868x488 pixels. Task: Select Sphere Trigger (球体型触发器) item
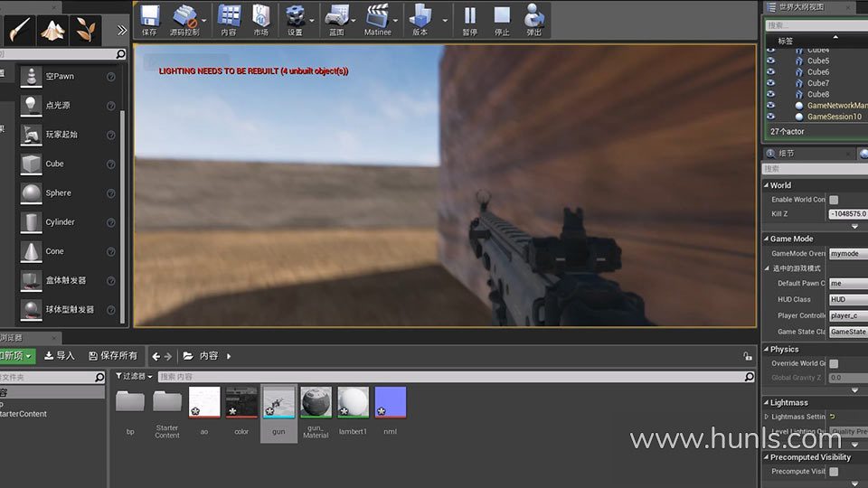tap(68, 309)
